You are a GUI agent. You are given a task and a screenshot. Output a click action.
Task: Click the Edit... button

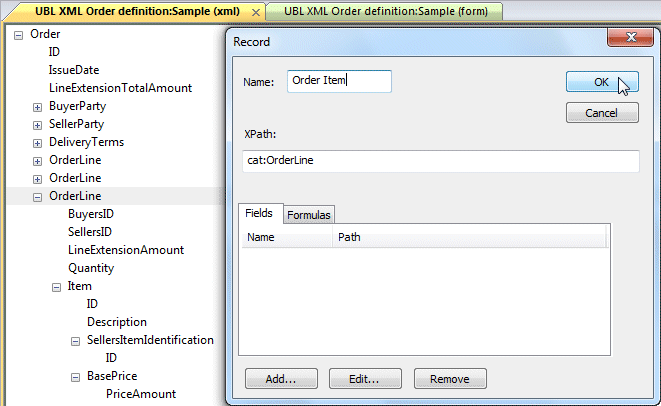365,379
